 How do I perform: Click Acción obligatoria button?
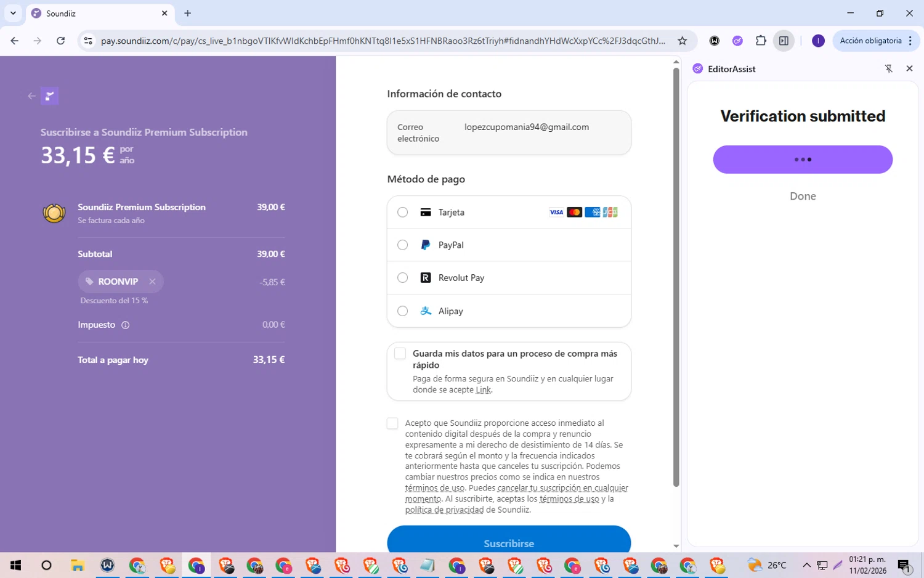pyautogui.click(x=870, y=41)
